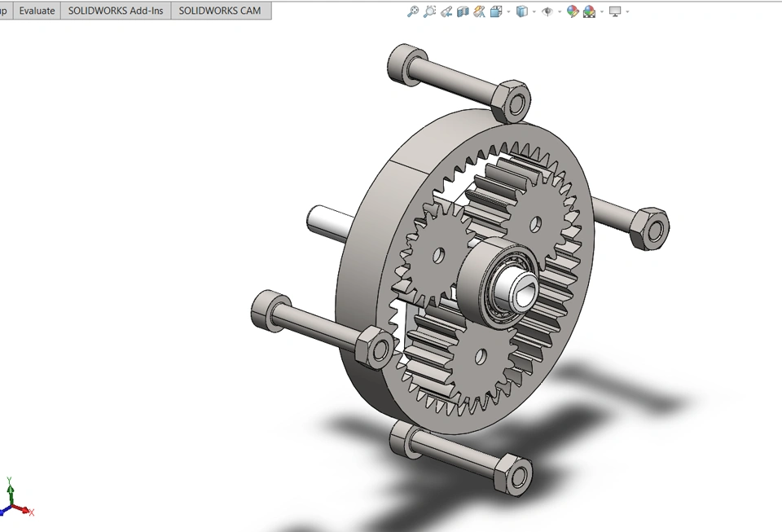Open Dynamic Annotation Views tool
782x532 pixels.
coord(478,11)
